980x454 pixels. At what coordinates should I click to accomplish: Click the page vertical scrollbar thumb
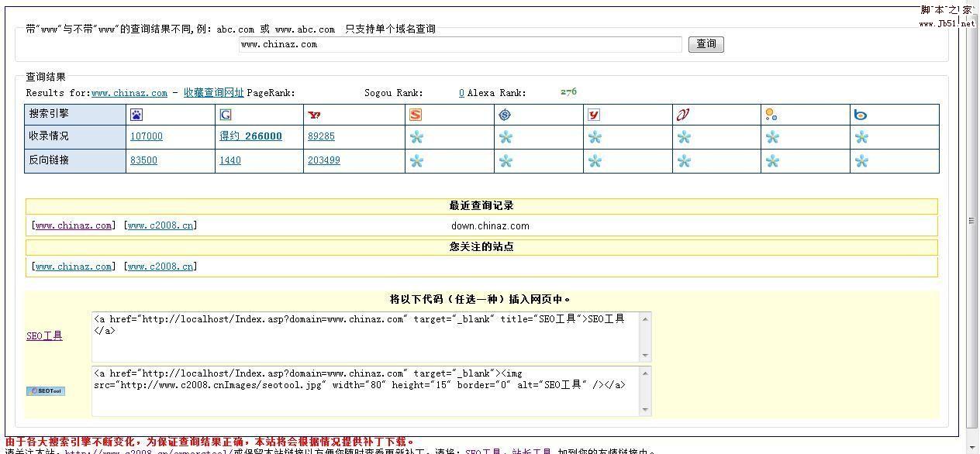click(972, 222)
